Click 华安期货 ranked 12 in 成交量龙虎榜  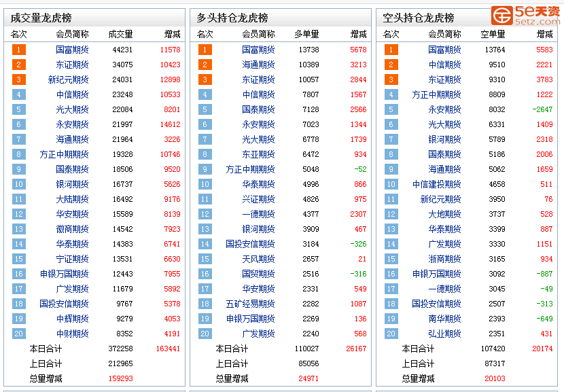coord(72,214)
